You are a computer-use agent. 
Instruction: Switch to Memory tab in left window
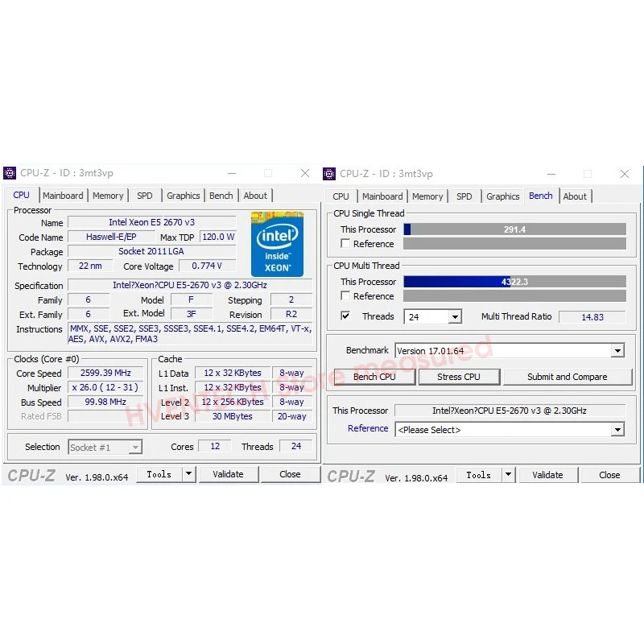108,196
